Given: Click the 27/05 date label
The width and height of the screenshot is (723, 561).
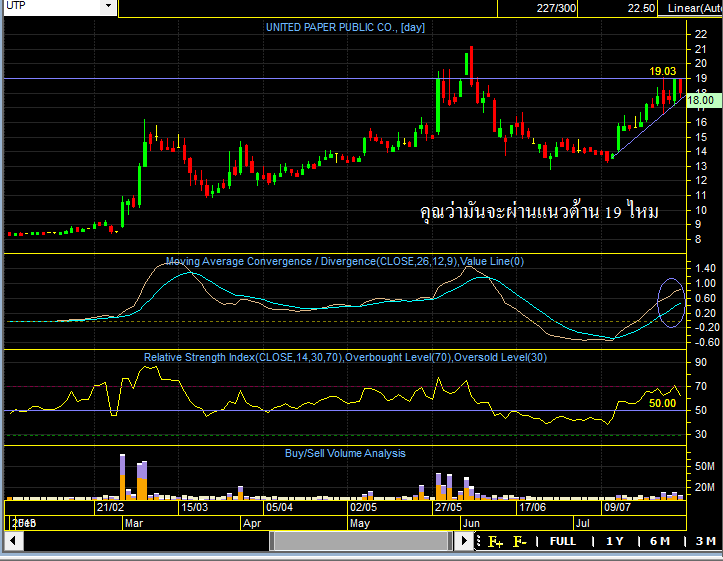Looking at the screenshot, I should 448,508.
